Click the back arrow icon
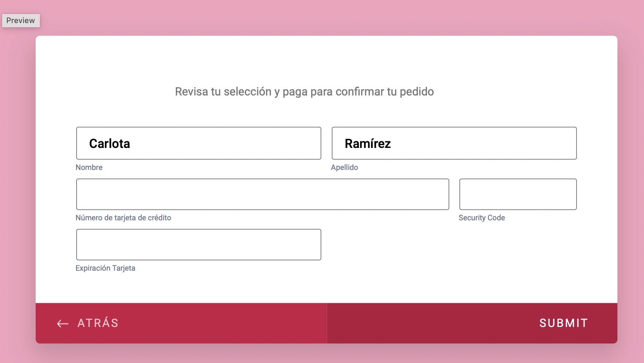Viewport: 644px width, 363px height. coord(62,323)
